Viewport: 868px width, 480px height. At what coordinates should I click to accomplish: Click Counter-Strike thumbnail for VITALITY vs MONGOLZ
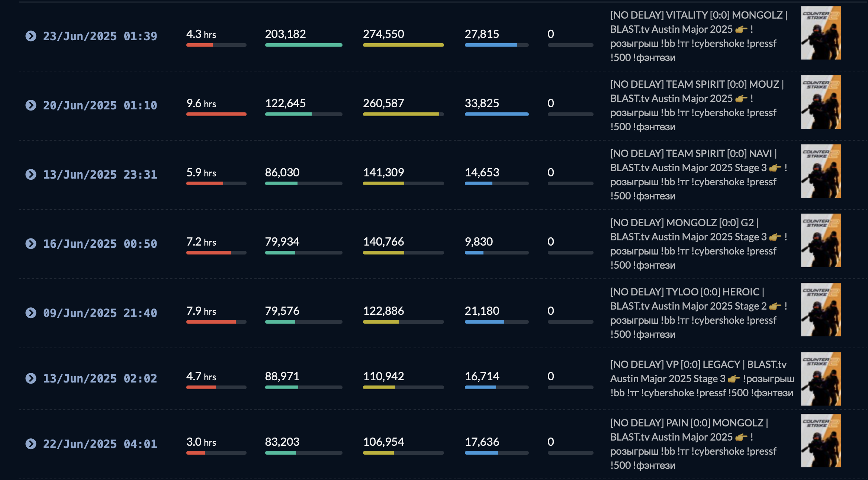coord(820,33)
